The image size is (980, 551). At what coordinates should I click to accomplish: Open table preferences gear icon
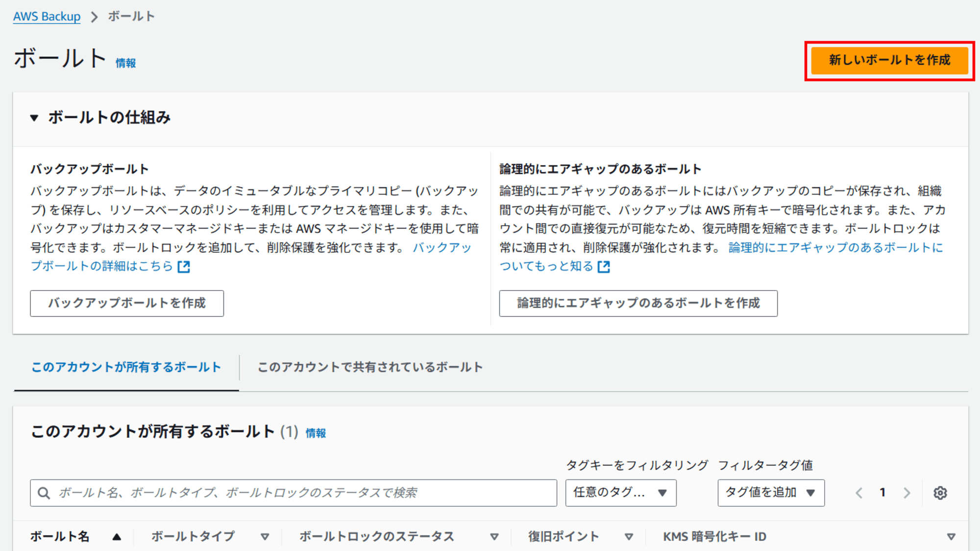pos(940,493)
